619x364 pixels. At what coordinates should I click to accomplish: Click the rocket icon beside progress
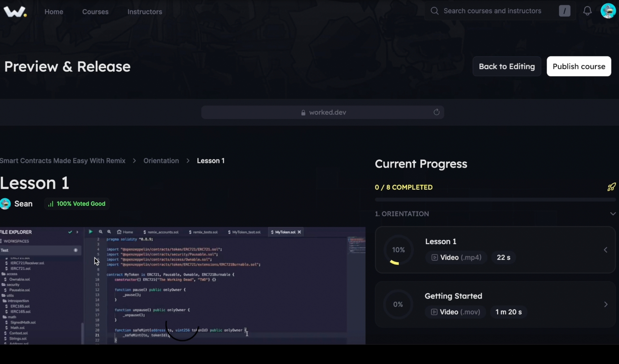(611, 187)
